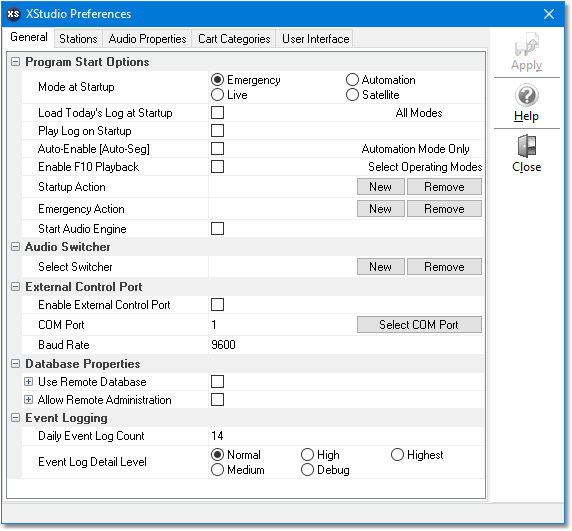572x531 pixels.
Task: Click the Daily Event Log Count label
Action: pyautogui.click(x=91, y=436)
